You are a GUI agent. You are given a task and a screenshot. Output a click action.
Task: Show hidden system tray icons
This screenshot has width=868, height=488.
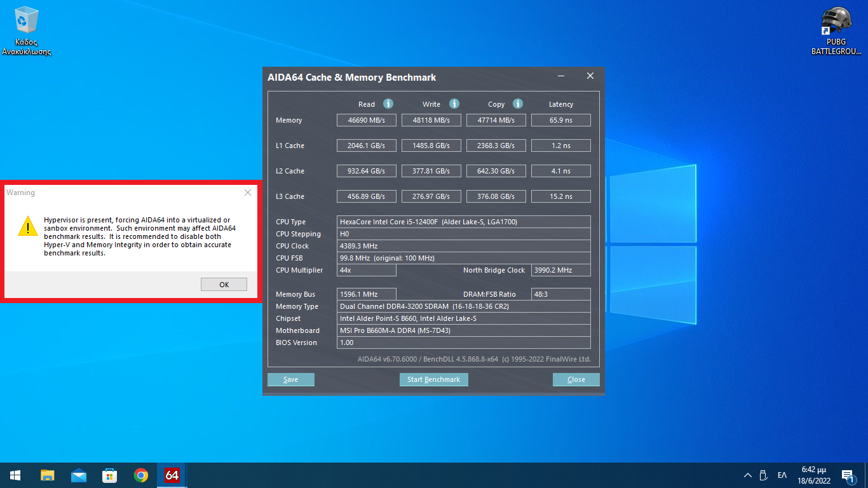(x=748, y=475)
